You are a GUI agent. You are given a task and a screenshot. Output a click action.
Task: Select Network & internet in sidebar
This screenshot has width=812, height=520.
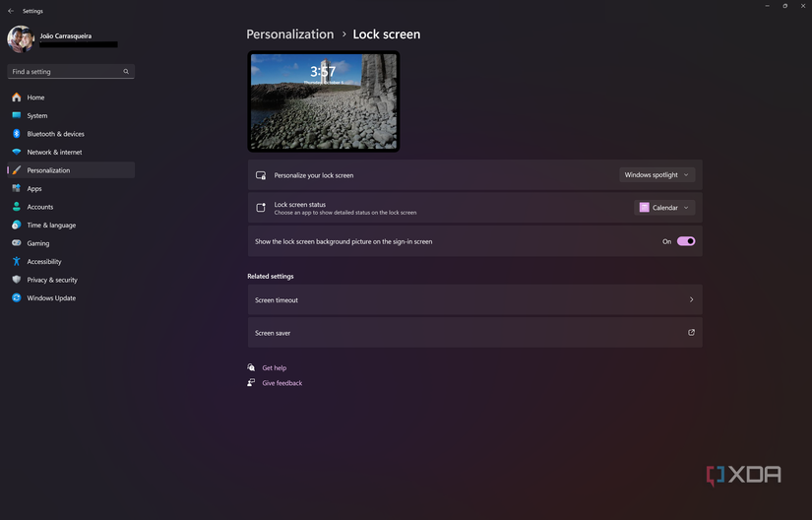point(71,152)
